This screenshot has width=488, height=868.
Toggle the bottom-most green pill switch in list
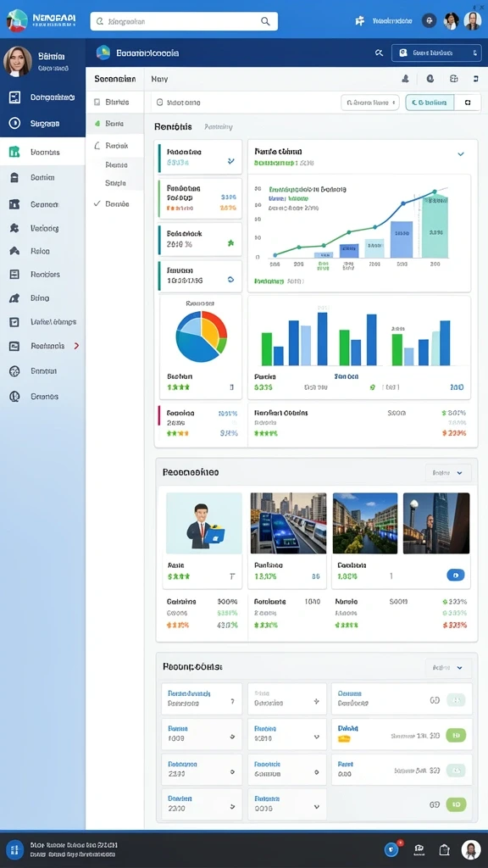click(456, 804)
